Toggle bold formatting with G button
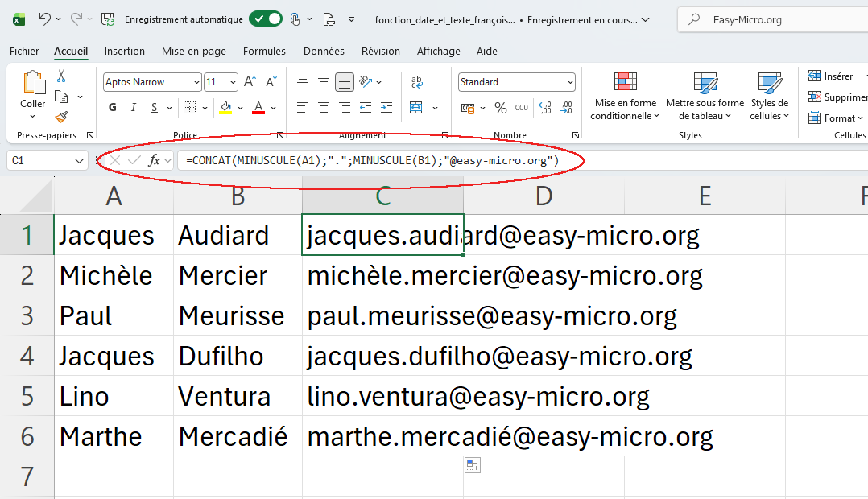The width and height of the screenshot is (868, 499). click(113, 108)
